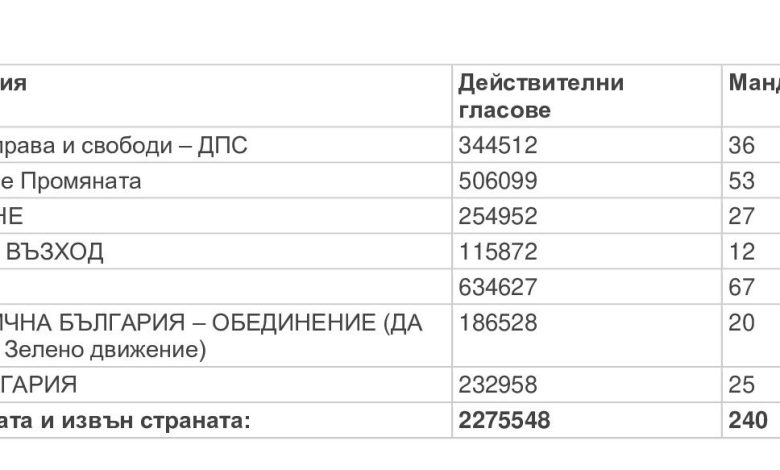Select the 25 mandates cell
Viewport: 780px width, 470px height.
(742, 384)
